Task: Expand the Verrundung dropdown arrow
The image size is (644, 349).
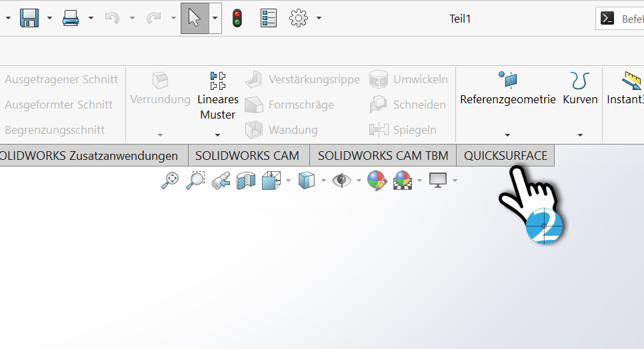Action: tap(160, 135)
